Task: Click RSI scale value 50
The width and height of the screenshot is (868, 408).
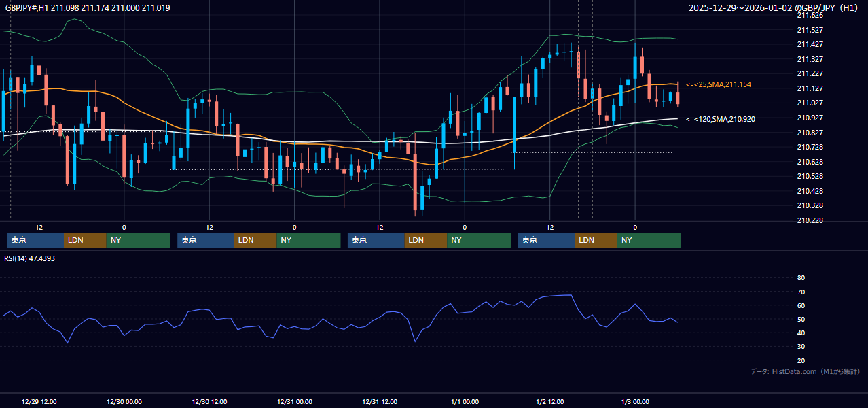Action: click(x=801, y=319)
